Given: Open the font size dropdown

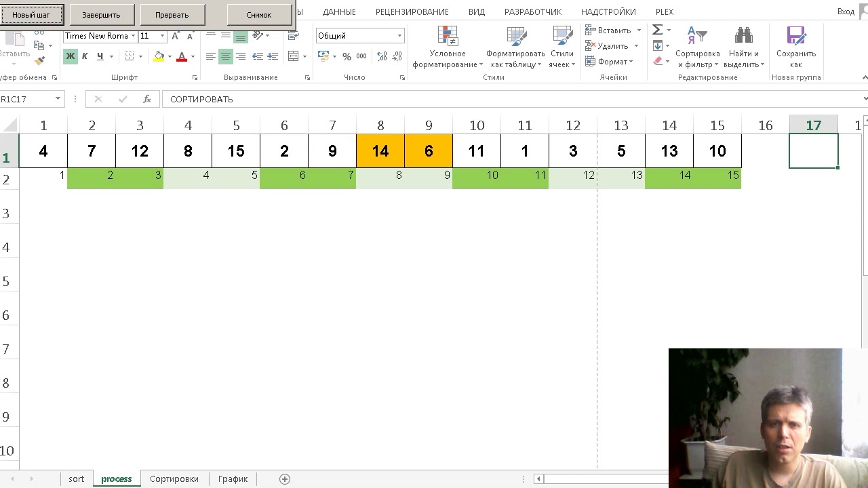Looking at the screenshot, I should point(162,36).
